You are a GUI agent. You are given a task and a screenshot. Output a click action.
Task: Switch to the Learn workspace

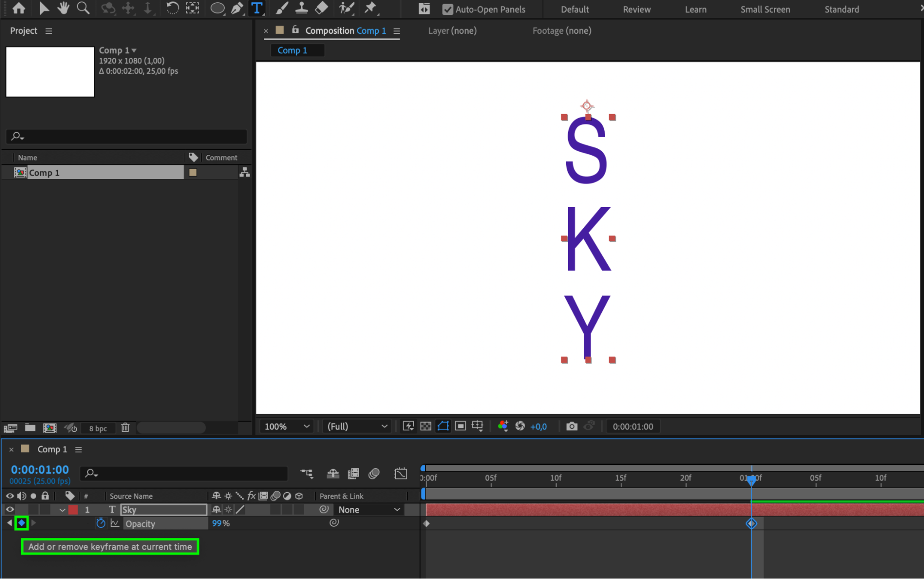coord(695,9)
